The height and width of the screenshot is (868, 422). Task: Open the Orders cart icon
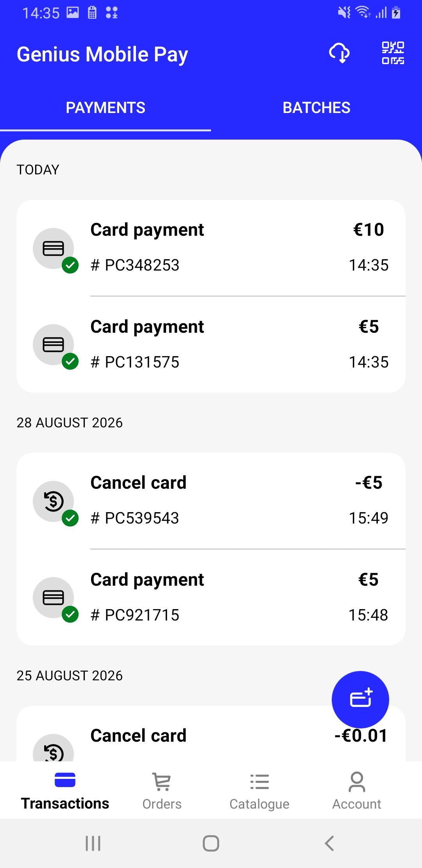point(162,782)
